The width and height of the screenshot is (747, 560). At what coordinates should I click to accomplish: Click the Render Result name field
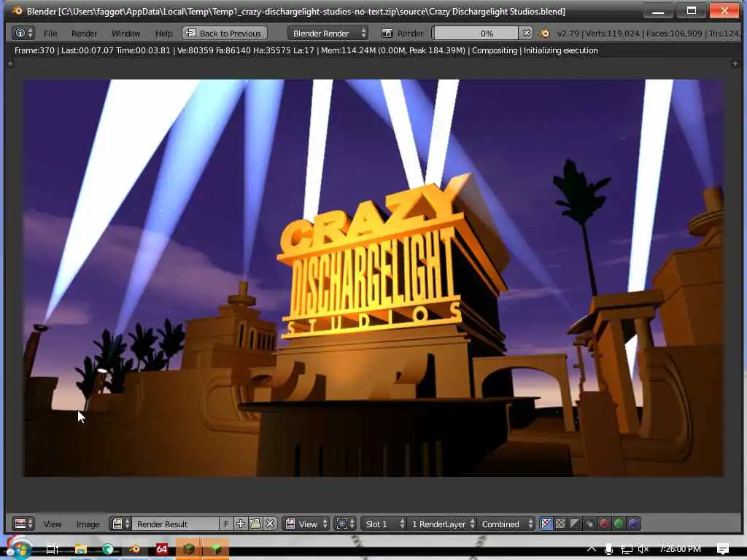(x=175, y=524)
